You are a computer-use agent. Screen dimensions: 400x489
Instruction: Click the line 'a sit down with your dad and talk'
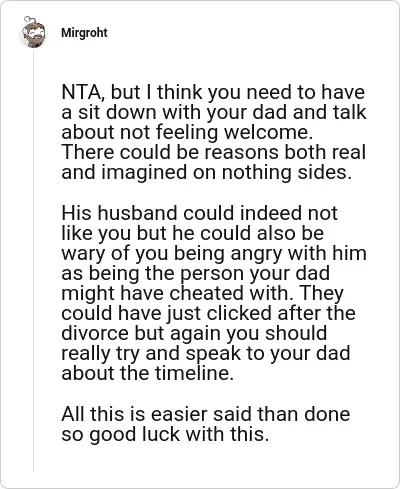point(214,112)
